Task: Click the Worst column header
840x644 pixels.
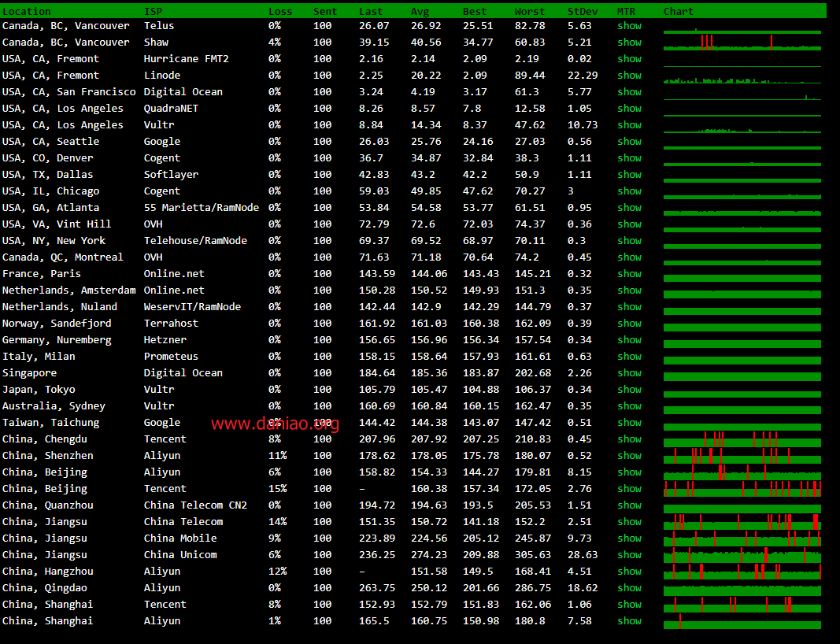Action: coord(529,11)
